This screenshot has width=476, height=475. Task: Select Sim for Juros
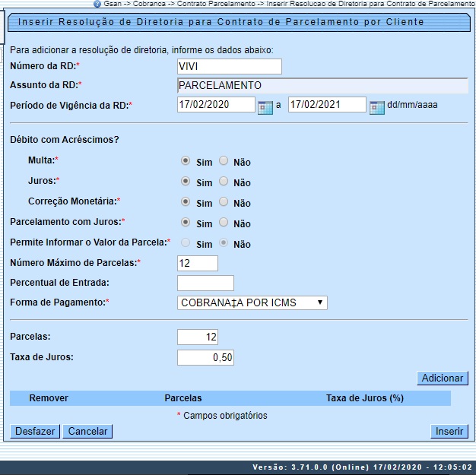click(186, 181)
